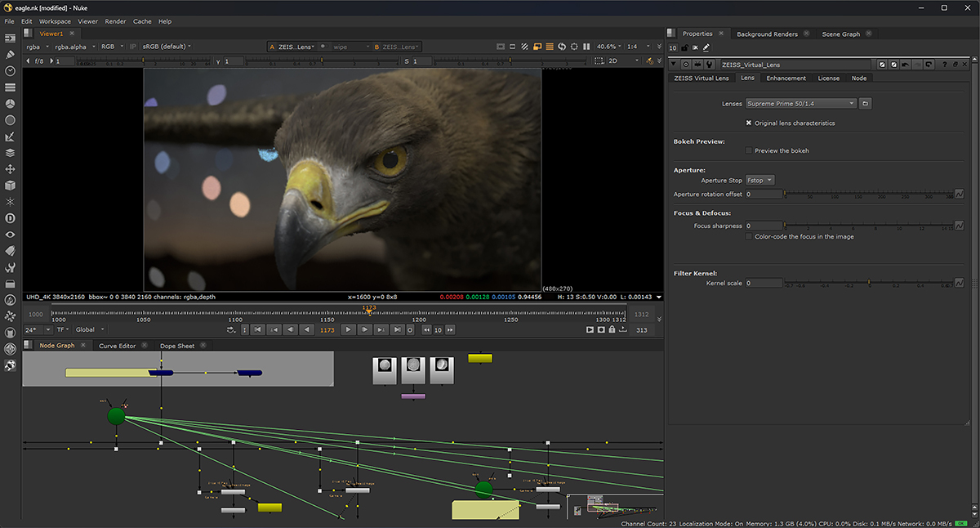This screenshot has height=528, width=980.
Task: Click the help question mark in node properties
Action: (945, 65)
